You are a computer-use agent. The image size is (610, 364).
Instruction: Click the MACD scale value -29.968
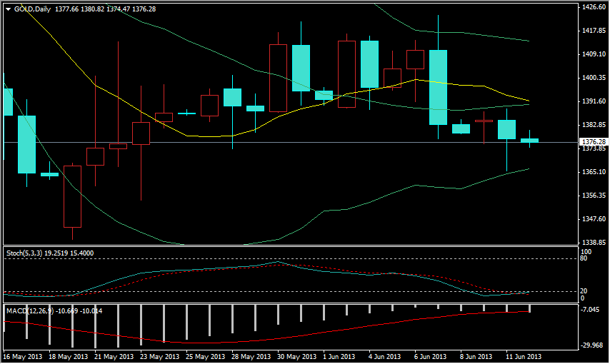coord(591,345)
